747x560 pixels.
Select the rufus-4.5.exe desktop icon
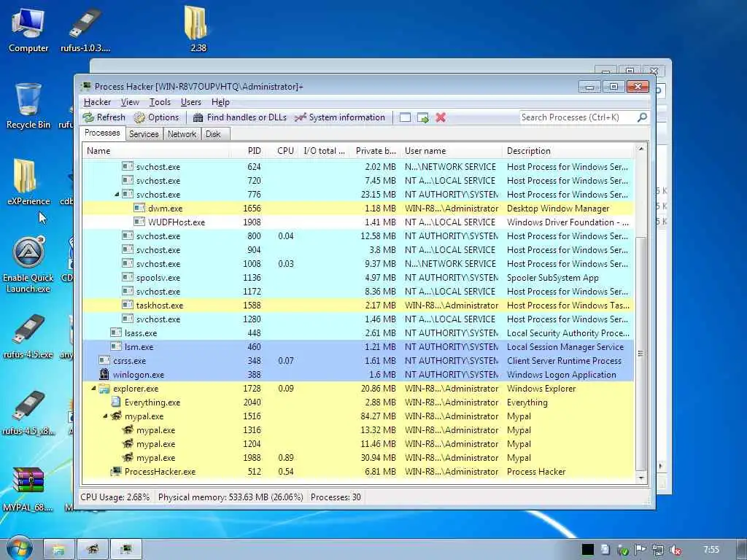point(28,336)
